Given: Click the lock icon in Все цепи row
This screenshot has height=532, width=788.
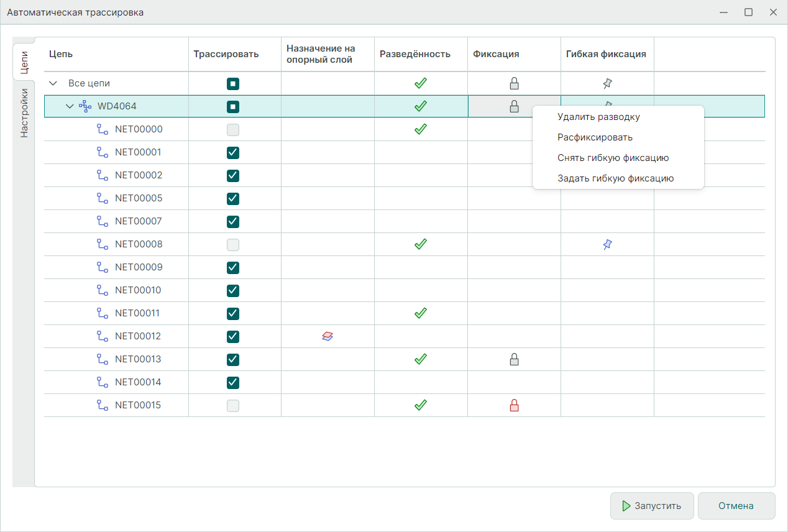Looking at the screenshot, I should point(514,83).
